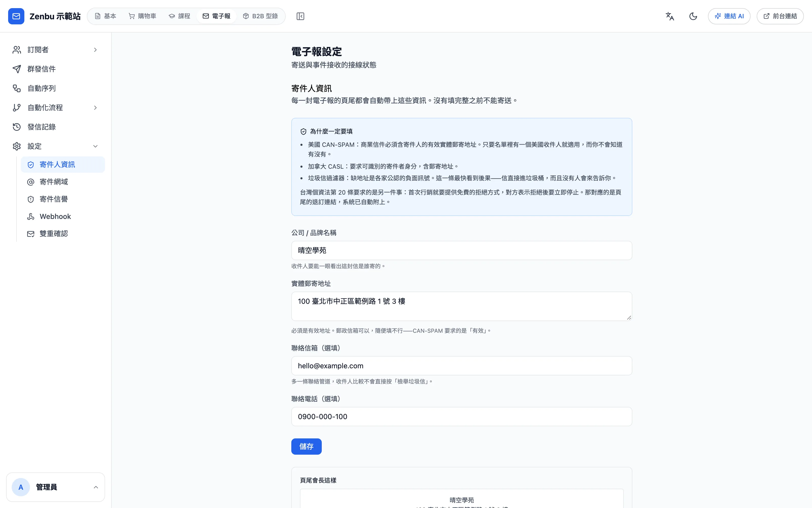This screenshot has width=812, height=508.
Task: Click the 群發信件 sidebar label
Action: 42,69
